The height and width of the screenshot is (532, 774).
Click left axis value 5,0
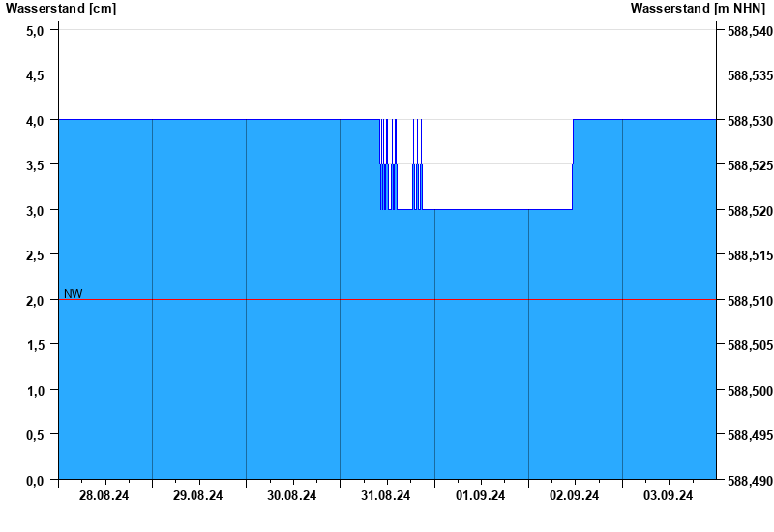35,31
